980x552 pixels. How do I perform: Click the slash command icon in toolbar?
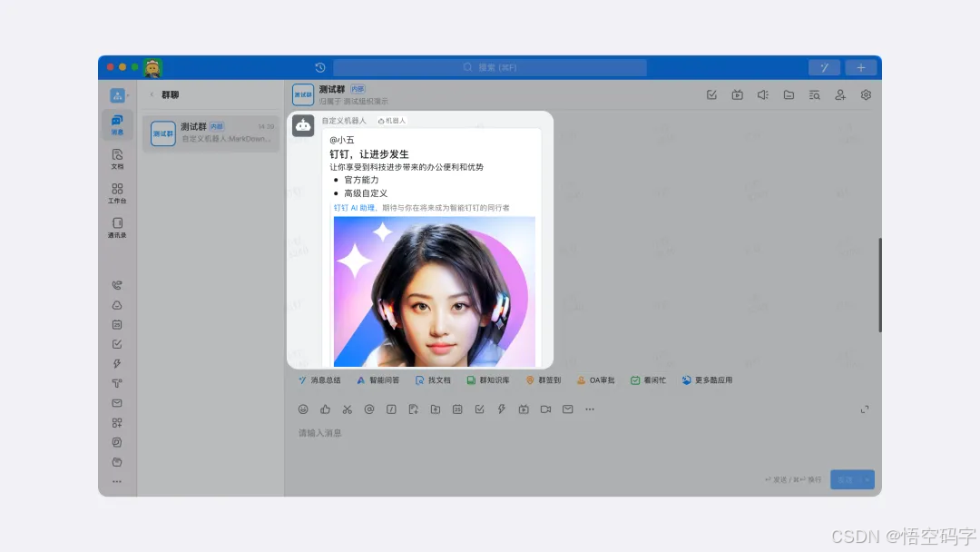[x=391, y=409]
